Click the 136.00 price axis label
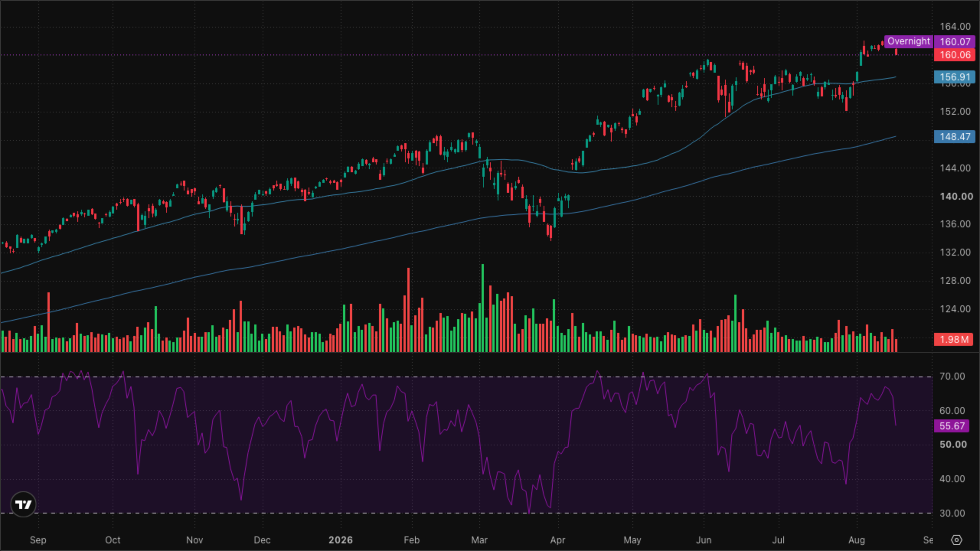This screenshot has width=980, height=551. point(955,224)
